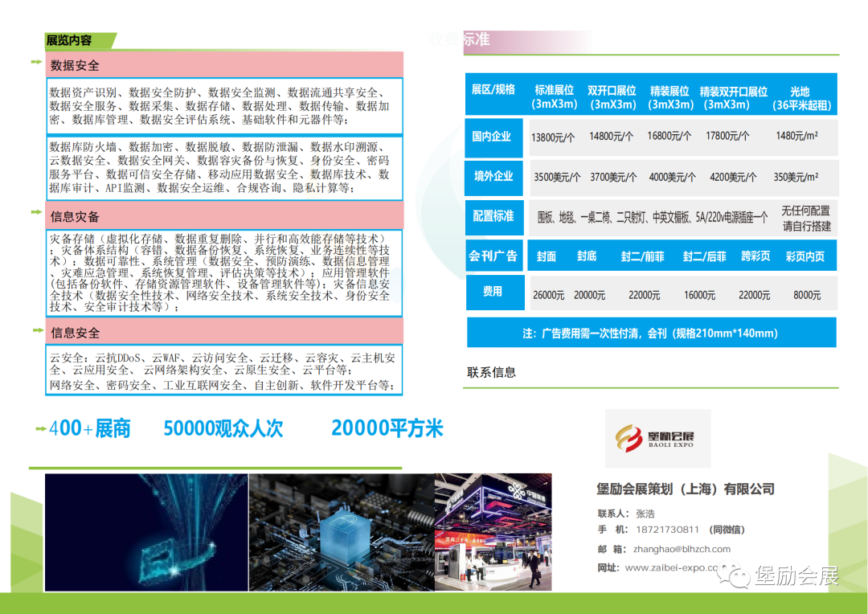Click the 4000美元/个 price cell

[x=672, y=177]
